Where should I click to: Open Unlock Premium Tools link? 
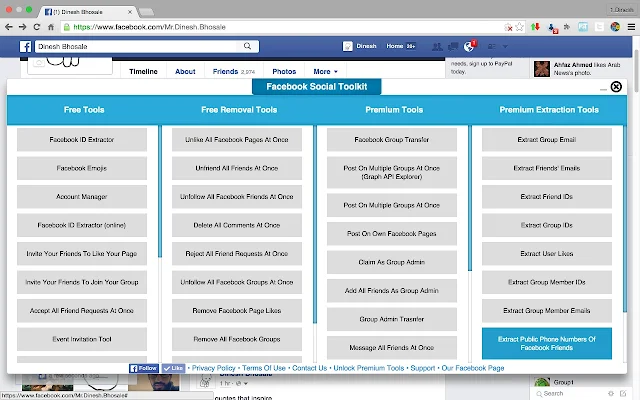click(x=369, y=368)
